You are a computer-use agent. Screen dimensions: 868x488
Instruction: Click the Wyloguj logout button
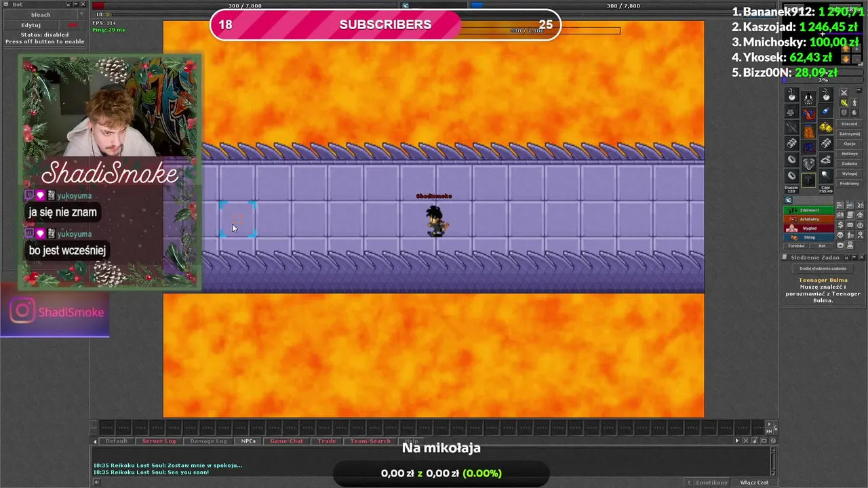click(x=850, y=174)
